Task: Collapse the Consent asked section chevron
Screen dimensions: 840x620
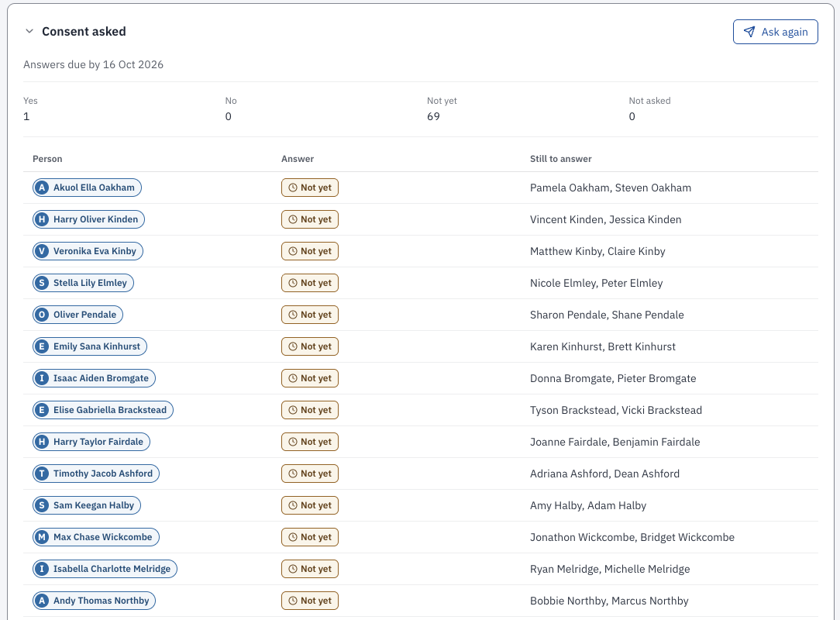Action: click(x=29, y=32)
